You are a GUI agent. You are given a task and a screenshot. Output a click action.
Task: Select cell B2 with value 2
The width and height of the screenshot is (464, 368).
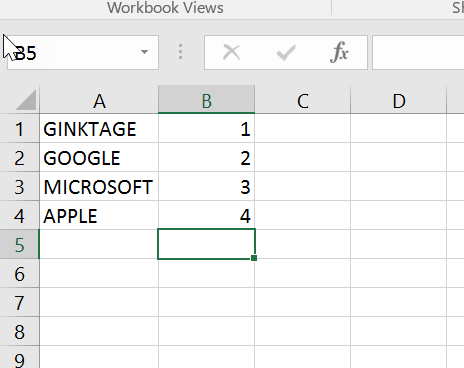[x=207, y=158]
